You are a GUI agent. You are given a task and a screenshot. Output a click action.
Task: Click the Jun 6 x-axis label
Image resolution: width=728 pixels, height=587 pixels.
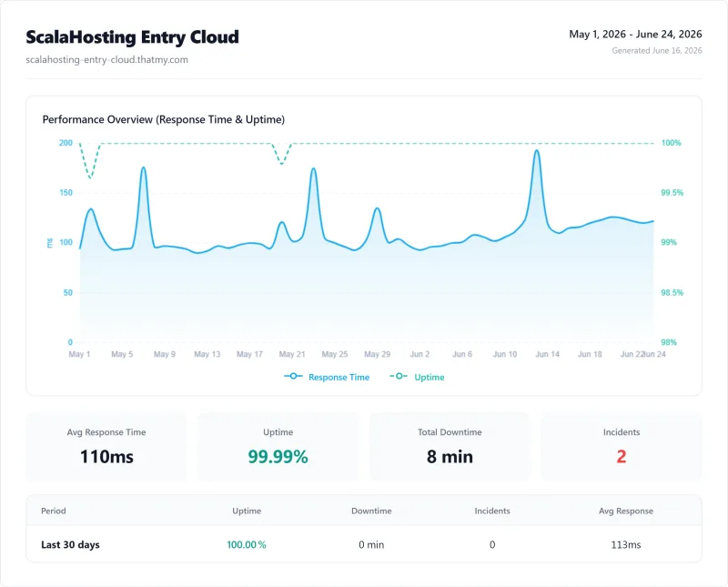coord(462,354)
